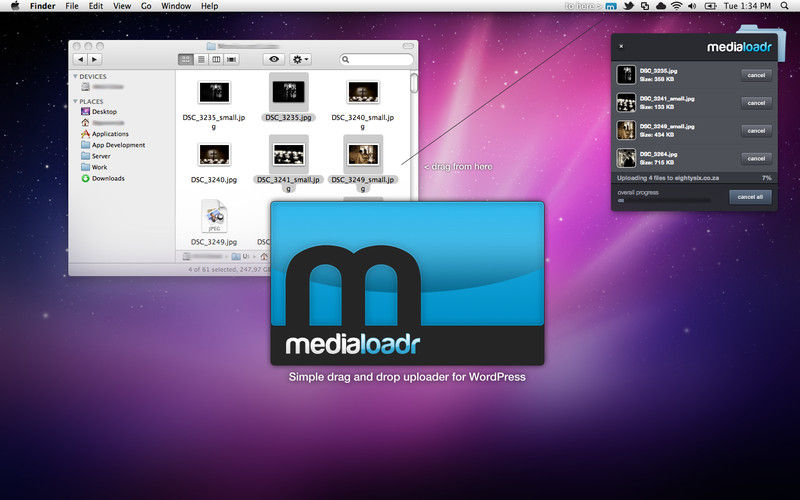800x500 pixels.
Task: Cancel upload of DSC_3264.jpg
Action: pos(756,158)
